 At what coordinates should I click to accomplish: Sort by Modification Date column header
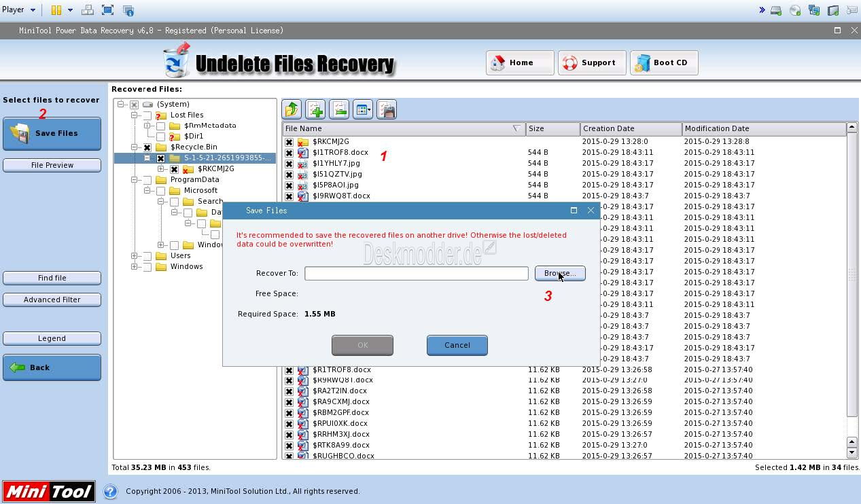click(764, 128)
